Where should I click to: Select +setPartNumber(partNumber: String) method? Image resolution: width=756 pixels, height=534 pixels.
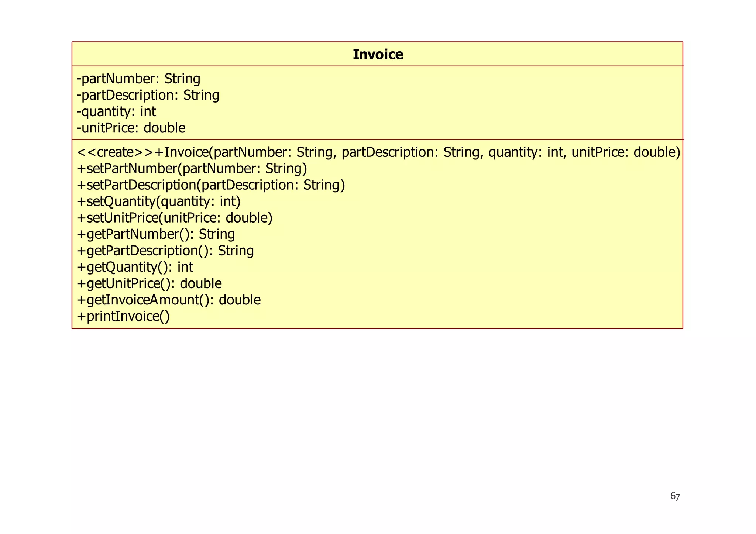[192, 169]
